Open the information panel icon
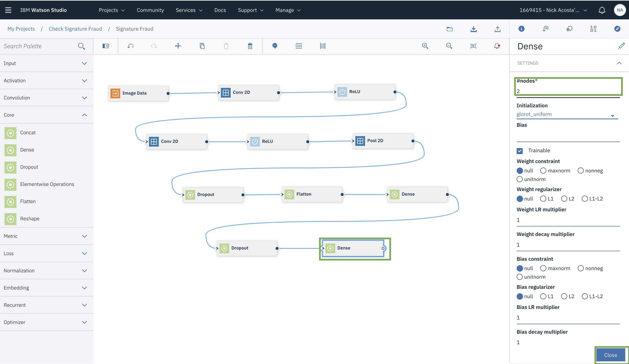The width and height of the screenshot is (629, 364). tap(521, 29)
